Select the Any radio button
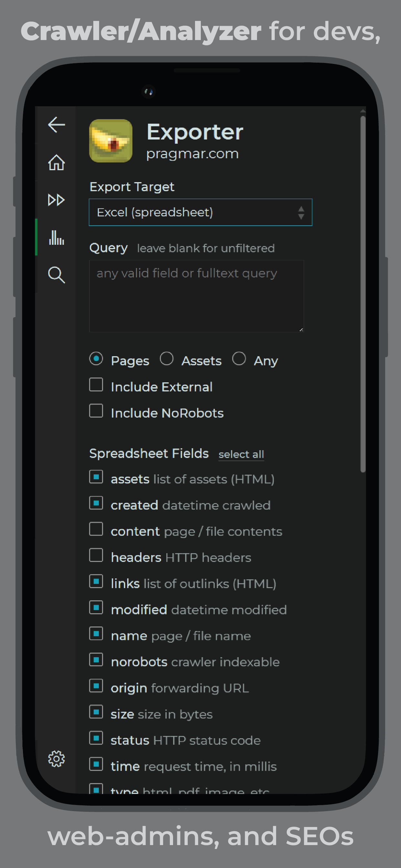This screenshot has width=401, height=868. [239, 358]
